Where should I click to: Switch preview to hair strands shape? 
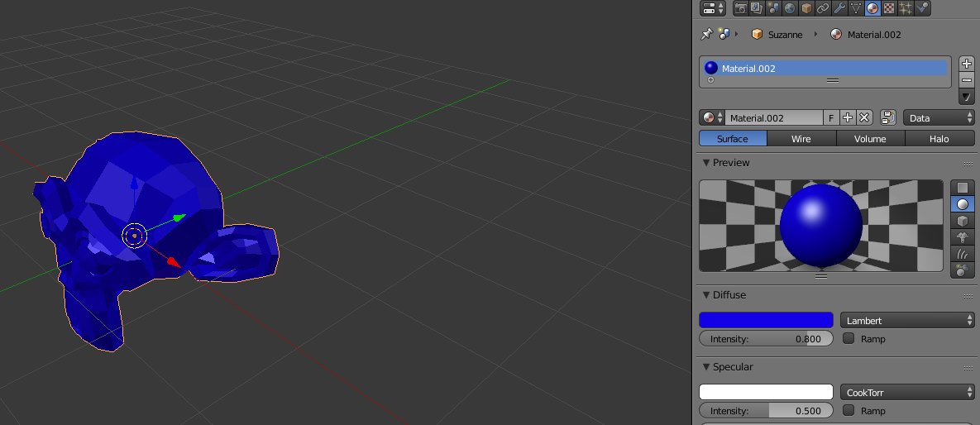coord(963,254)
